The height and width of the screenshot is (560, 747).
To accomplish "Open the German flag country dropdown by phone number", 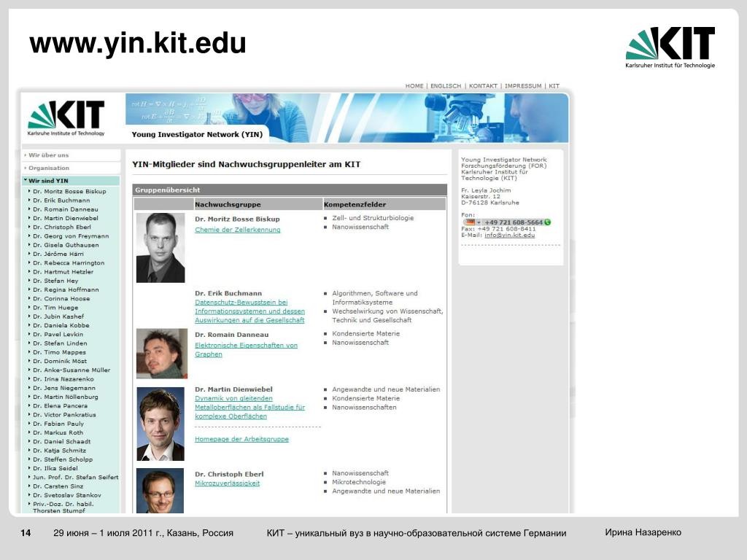I will [472, 222].
